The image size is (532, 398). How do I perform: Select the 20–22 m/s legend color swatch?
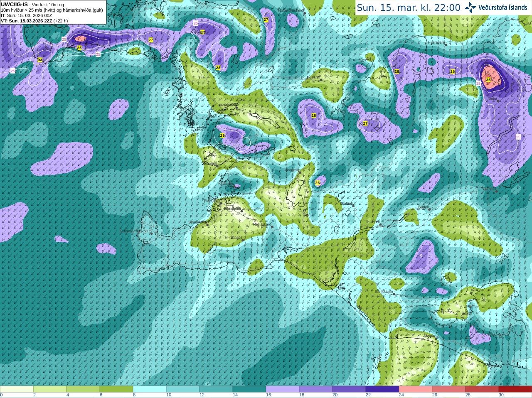[349, 389]
